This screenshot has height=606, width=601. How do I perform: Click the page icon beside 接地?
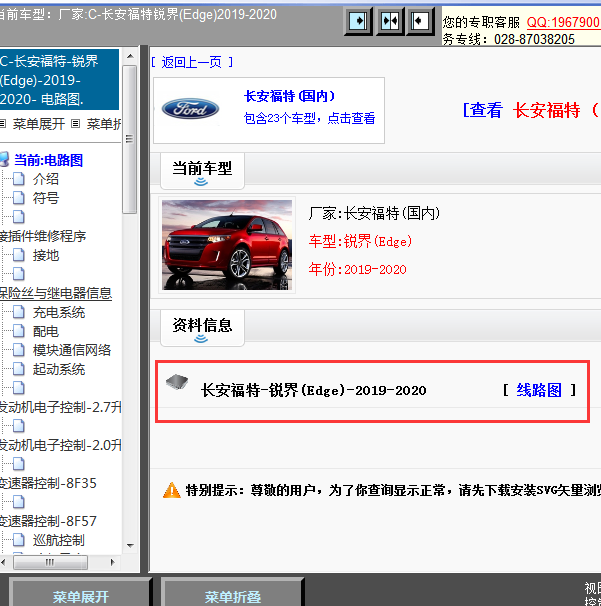click(19, 255)
